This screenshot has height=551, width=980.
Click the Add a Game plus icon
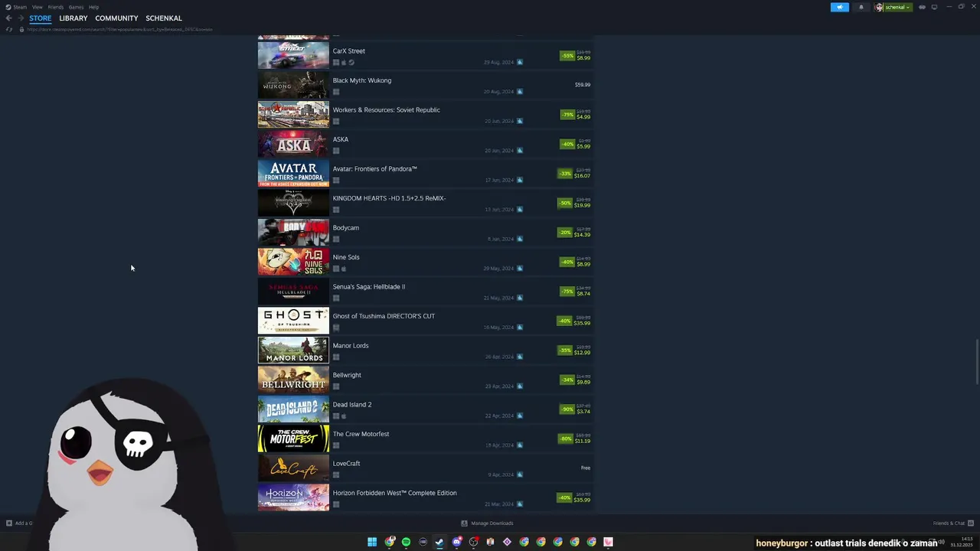pyautogui.click(x=9, y=523)
